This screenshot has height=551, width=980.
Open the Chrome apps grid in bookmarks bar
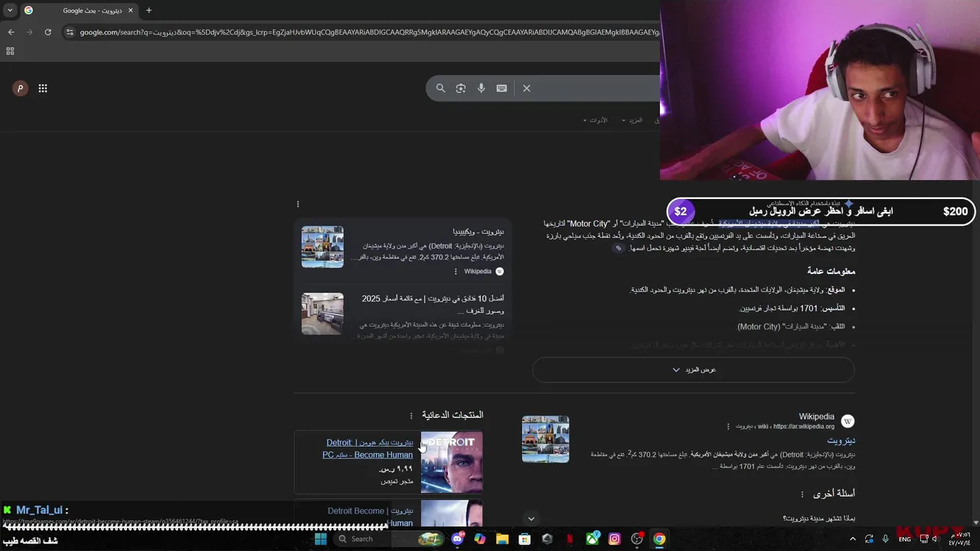coord(10,51)
